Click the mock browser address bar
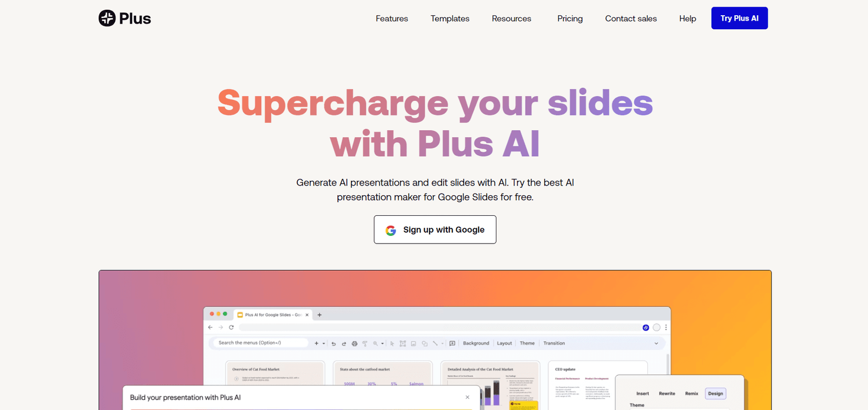Screen dimensions: 868x410 click(x=439, y=328)
